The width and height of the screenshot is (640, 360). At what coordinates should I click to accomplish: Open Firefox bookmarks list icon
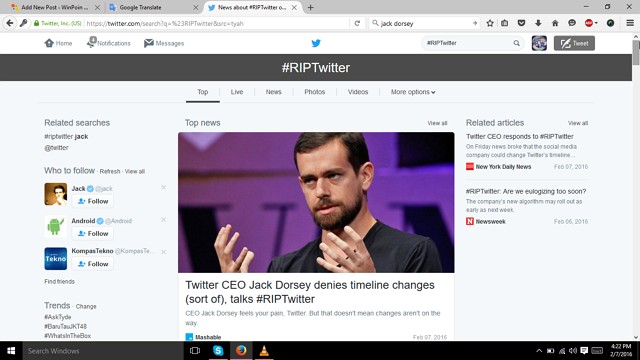pyautogui.click(x=504, y=23)
